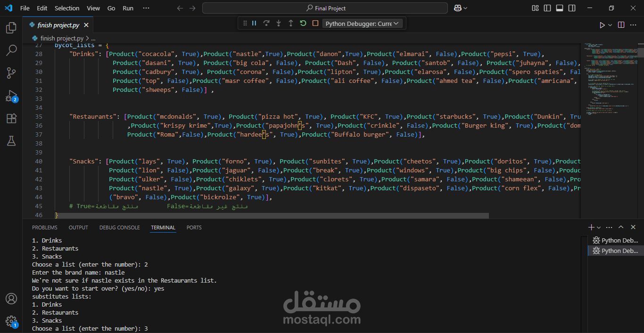The image size is (644, 333).
Task: Toggle the bottom panel visibility
Action: pos(560,8)
